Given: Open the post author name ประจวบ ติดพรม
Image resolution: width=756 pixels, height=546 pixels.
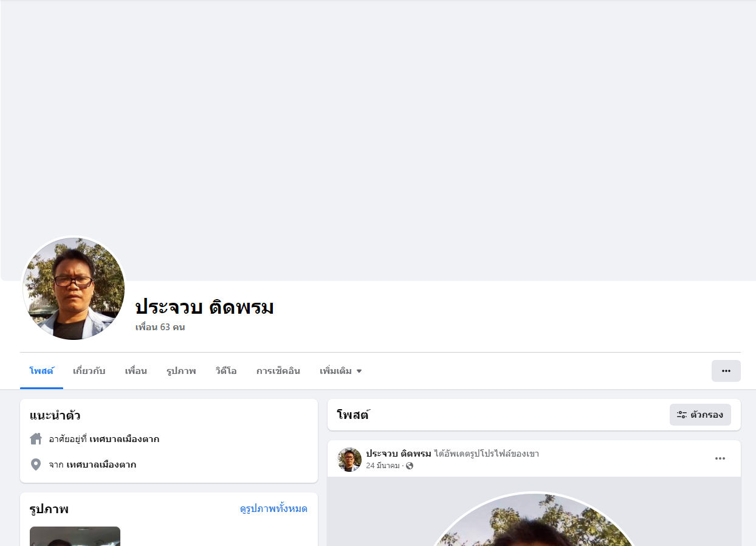Looking at the screenshot, I should point(399,454).
